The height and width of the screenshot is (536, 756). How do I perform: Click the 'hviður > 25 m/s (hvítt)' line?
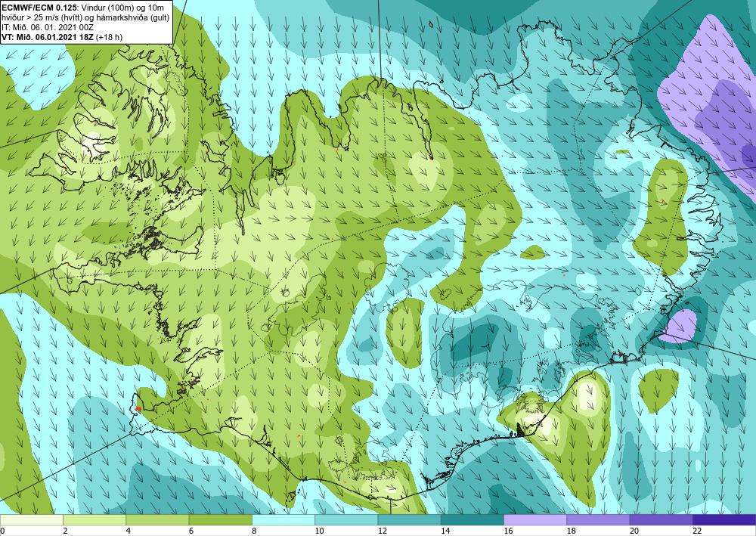click(x=43, y=17)
